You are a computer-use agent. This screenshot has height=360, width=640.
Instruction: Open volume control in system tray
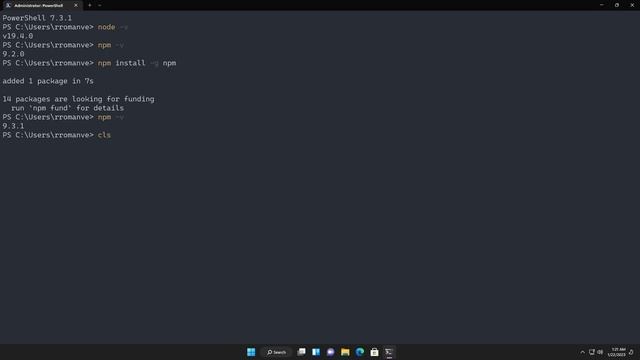click(600, 352)
